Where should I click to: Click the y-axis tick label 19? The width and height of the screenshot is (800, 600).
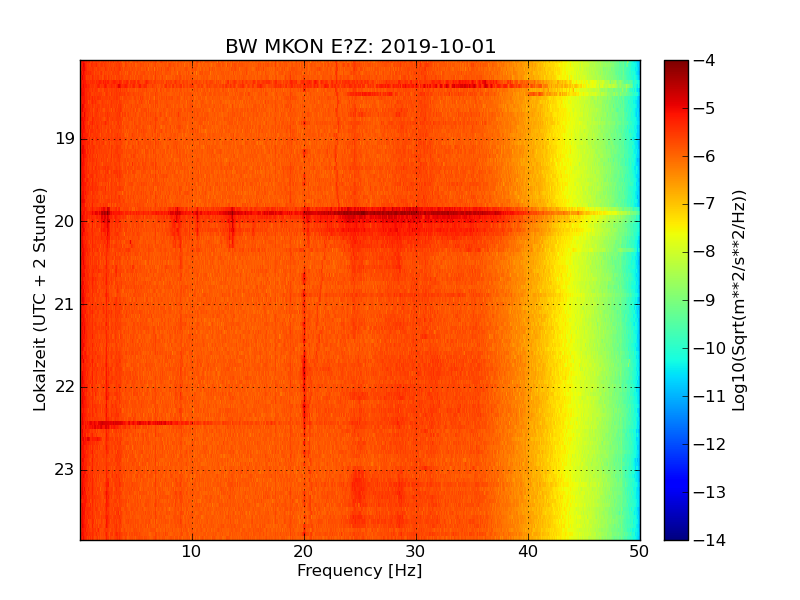65,139
